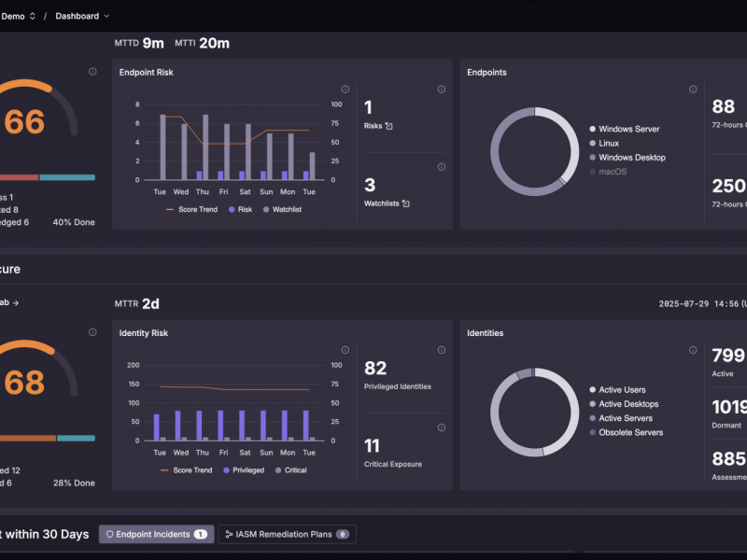The image size is (747, 560).
Task: Toggle Privileged series legend
Action: 244,470
